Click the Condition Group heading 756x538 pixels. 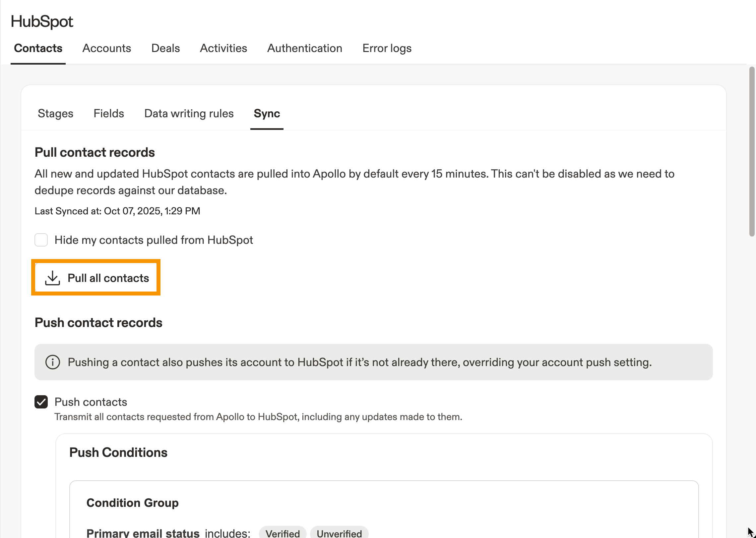pos(132,503)
